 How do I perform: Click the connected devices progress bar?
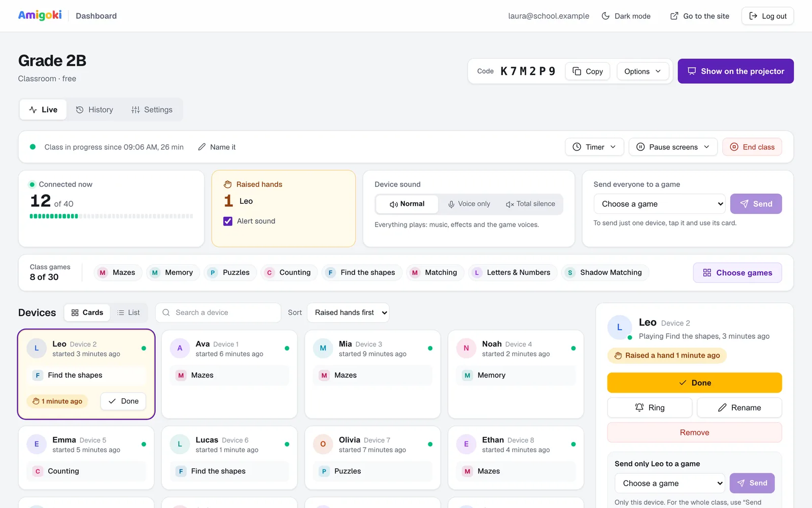pyautogui.click(x=111, y=216)
